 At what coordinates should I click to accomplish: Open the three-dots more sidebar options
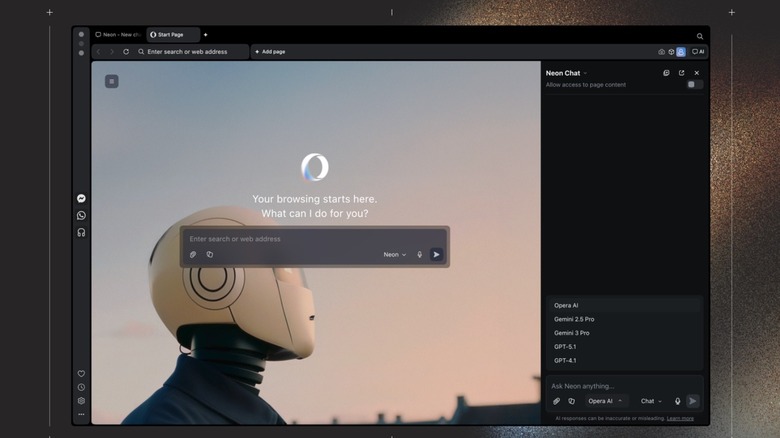[x=81, y=414]
